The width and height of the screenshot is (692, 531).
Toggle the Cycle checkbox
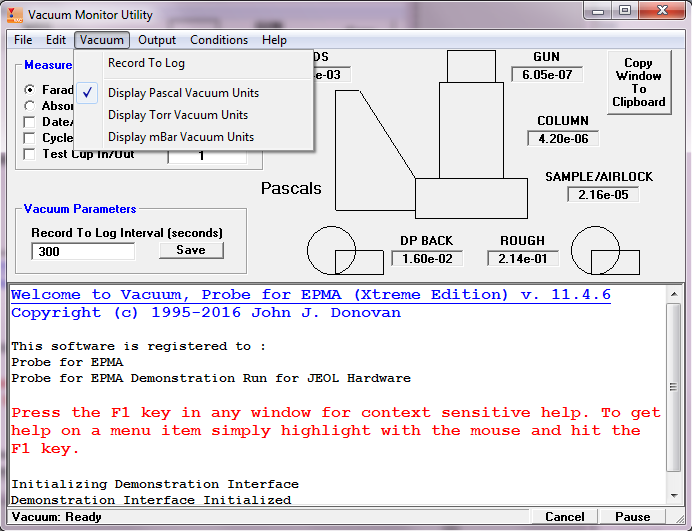(30, 138)
